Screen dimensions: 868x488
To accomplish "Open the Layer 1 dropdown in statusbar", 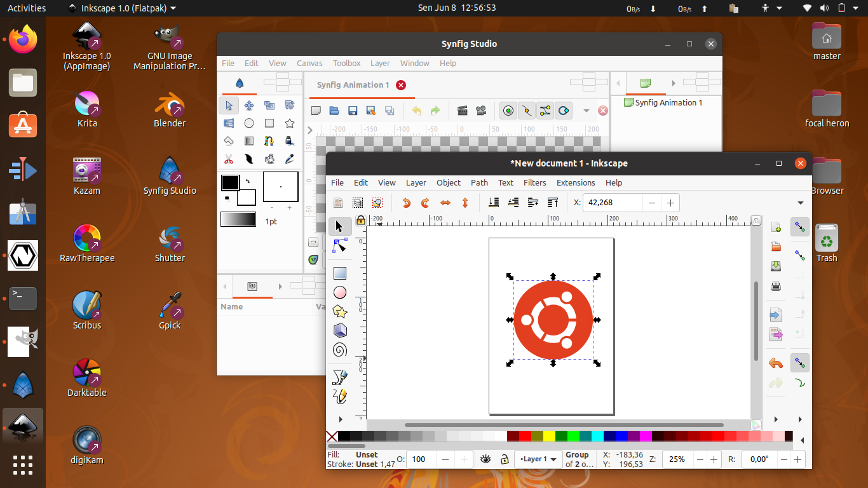I will pos(538,459).
